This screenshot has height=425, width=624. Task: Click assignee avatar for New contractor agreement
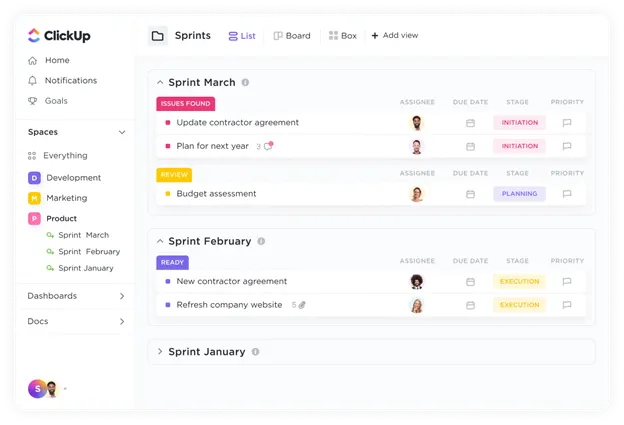pyautogui.click(x=417, y=282)
